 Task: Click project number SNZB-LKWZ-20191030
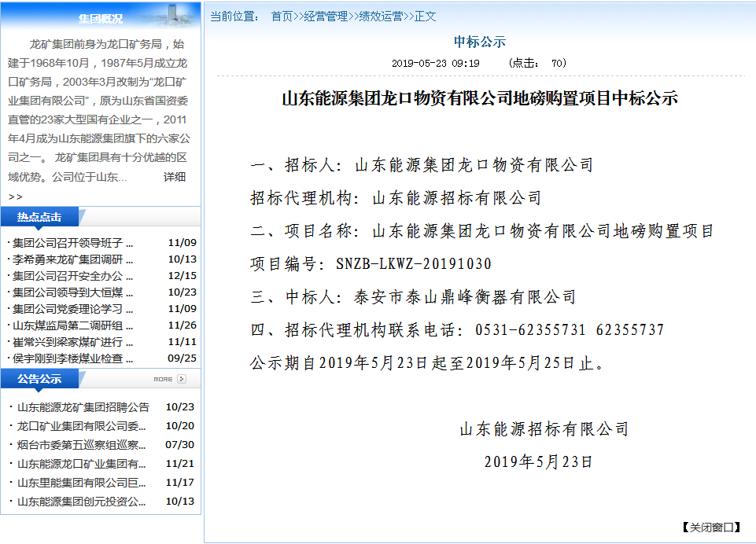point(414,264)
